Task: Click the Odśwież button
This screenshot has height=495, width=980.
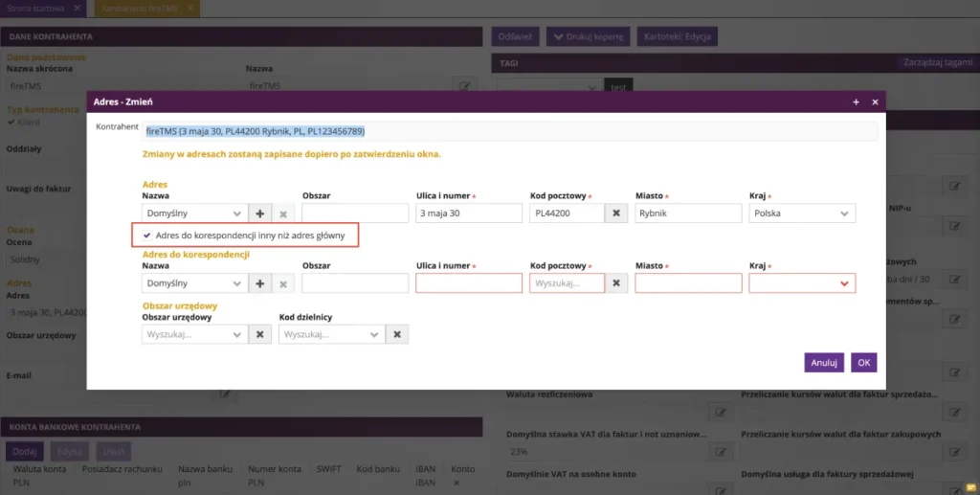Action: click(x=515, y=37)
